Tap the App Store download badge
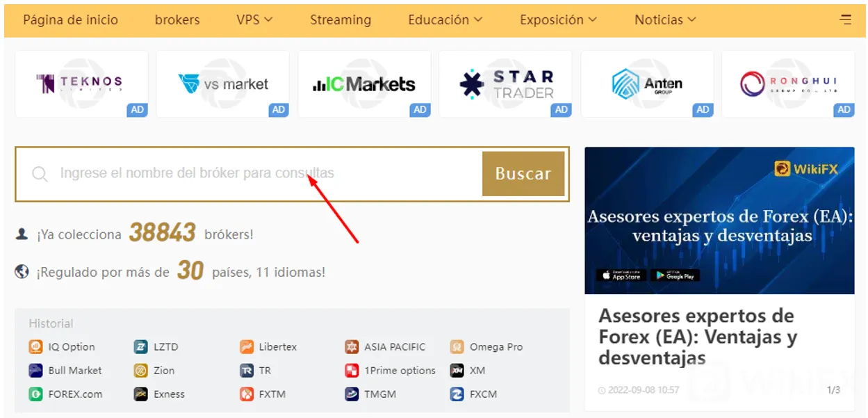868x418 pixels. 621,275
